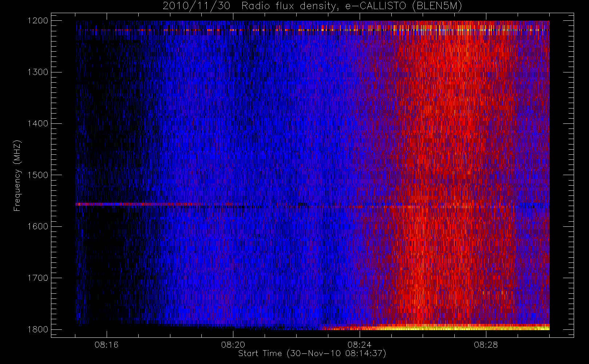This screenshot has height=364, width=589.
Task: Click the 'Frequency (MHz)' y-axis label
Action: coord(17,176)
